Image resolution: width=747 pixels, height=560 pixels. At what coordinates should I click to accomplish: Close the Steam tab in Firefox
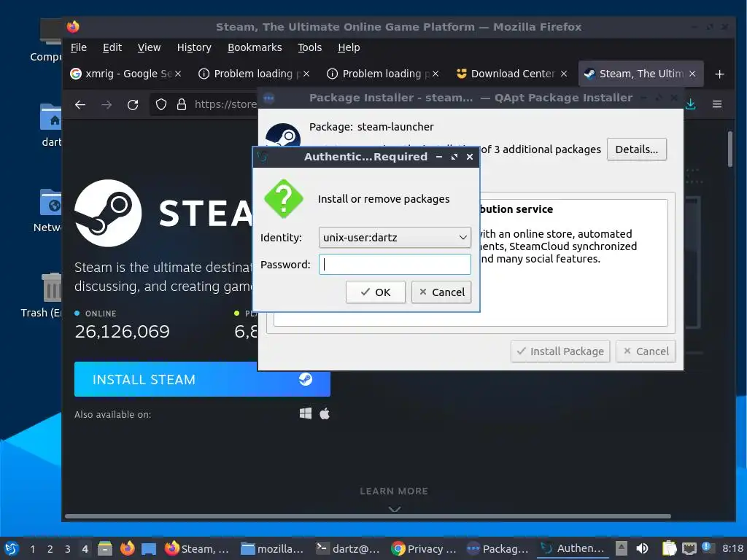tap(692, 74)
